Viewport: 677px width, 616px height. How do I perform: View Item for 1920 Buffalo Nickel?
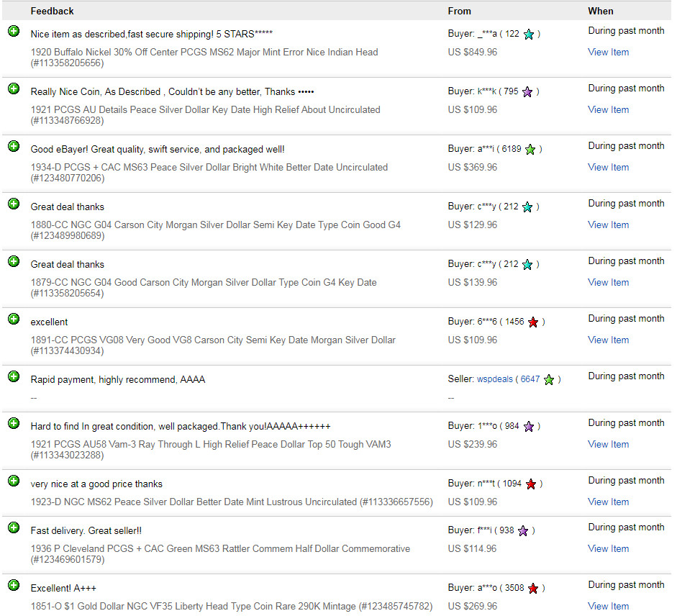coord(608,53)
